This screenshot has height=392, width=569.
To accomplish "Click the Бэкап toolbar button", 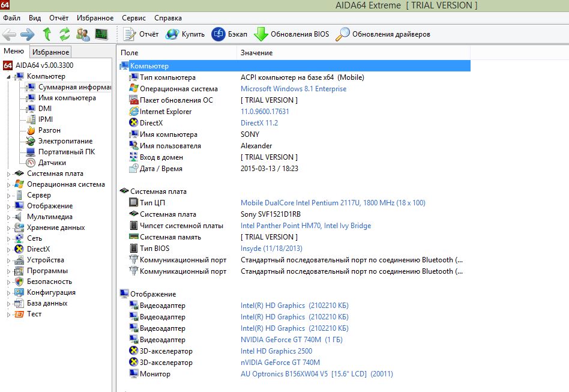I will click(229, 34).
